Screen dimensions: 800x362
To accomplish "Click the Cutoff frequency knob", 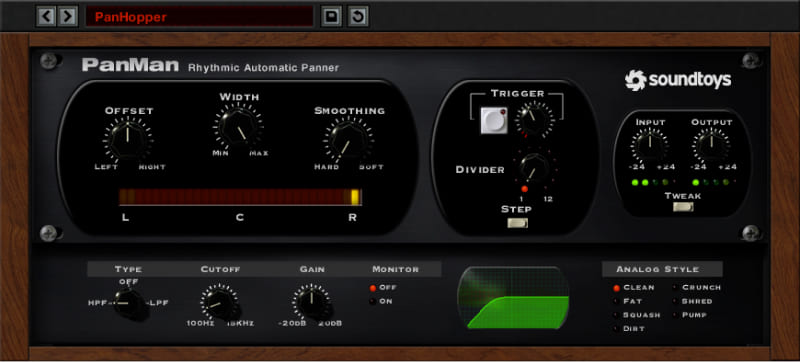I will [219, 302].
